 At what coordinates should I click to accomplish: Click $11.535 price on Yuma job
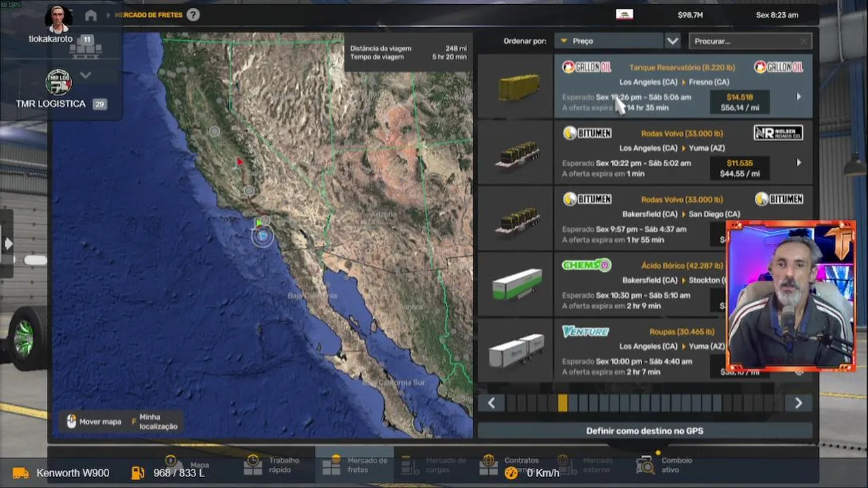coord(740,163)
